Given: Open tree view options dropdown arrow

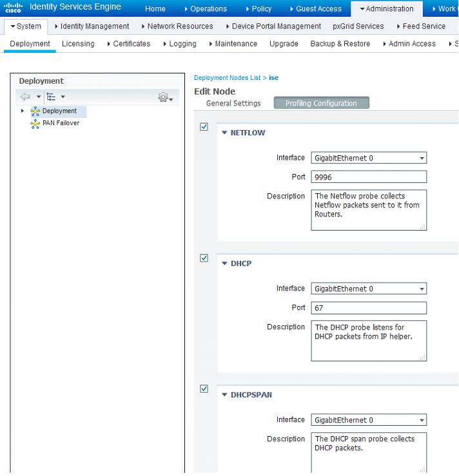Looking at the screenshot, I should point(63,97).
